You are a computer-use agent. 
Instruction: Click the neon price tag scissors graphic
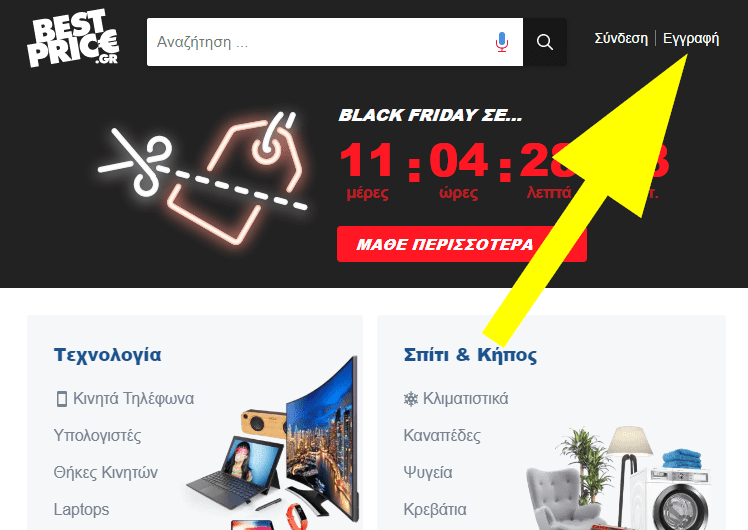coord(203,177)
